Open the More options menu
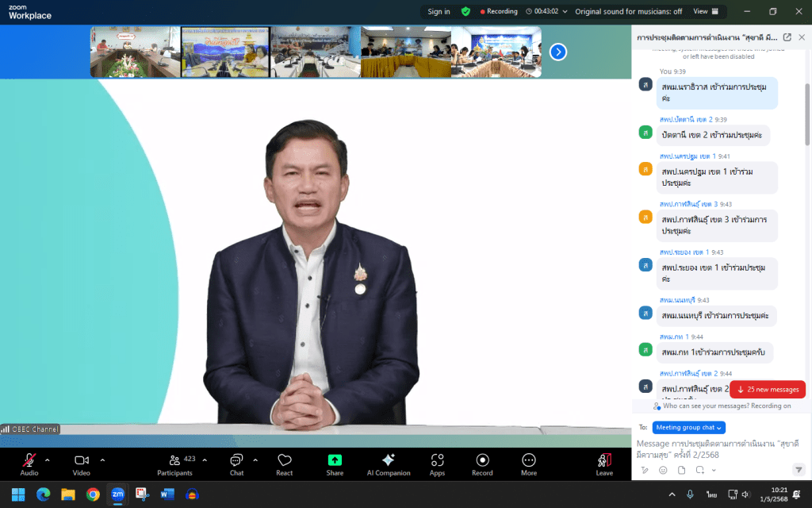The image size is (812, 508). (x=529, y=464)
